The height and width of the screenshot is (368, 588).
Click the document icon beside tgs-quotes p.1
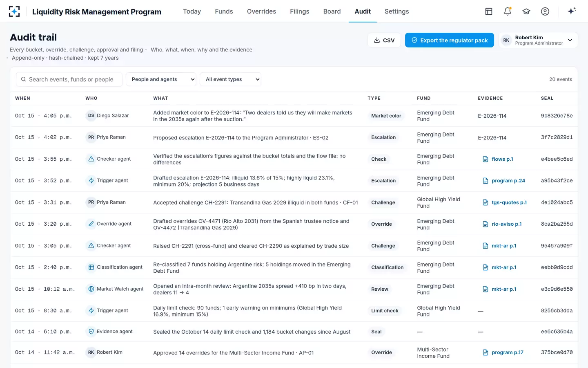coord(486,202)
